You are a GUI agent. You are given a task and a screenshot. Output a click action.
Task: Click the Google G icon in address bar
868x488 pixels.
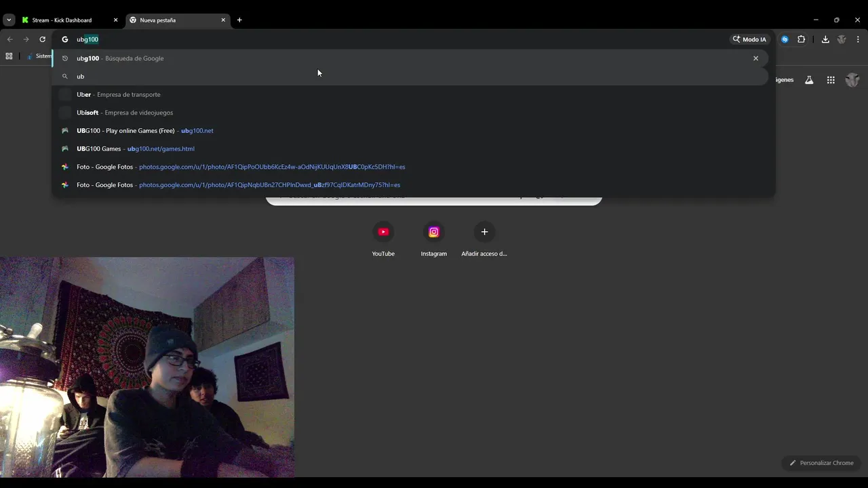tap(65, 39)
